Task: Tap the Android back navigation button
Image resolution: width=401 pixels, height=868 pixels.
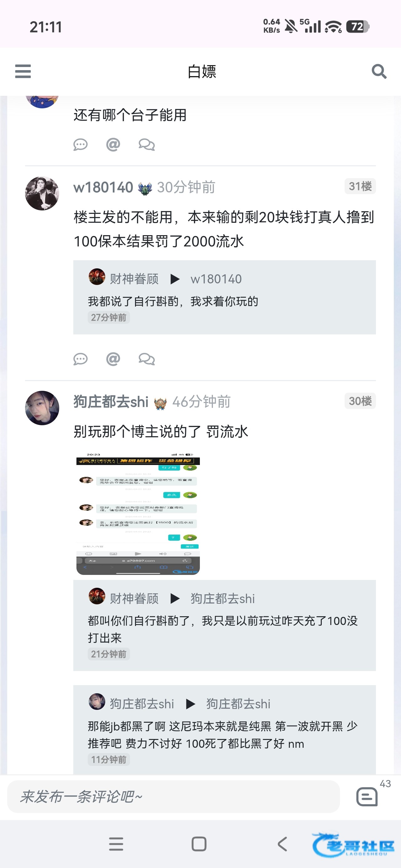Action: click(x=282, y=844)
